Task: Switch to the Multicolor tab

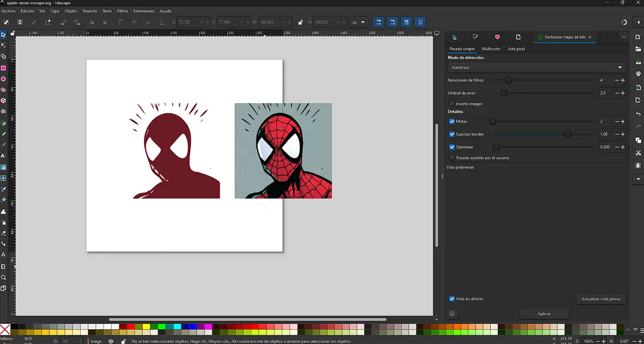Action: click(491, 49)
